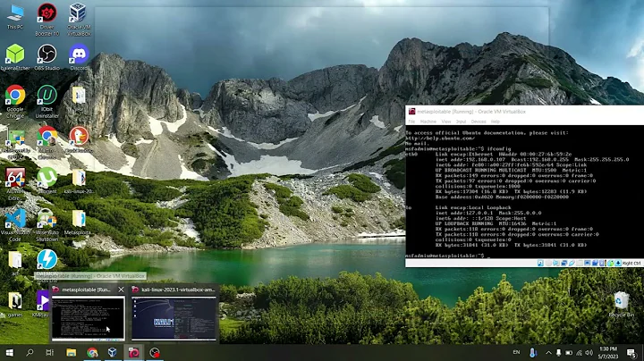Open the Recycle Bin
The height and width of the screenshot is (361, 644).
(x=622, y=304)
